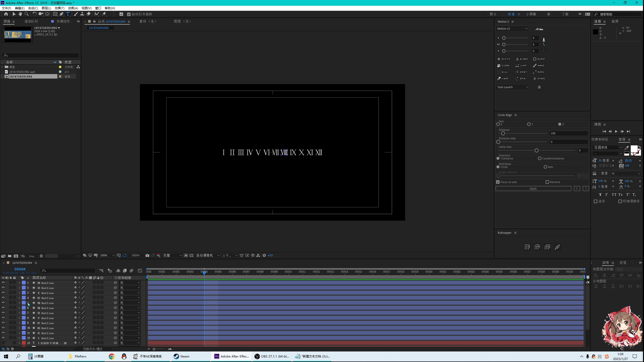The height and width of the screenshot is (362, 644).
Task: Switch to 默认 workspace
Action: point(493,14)
